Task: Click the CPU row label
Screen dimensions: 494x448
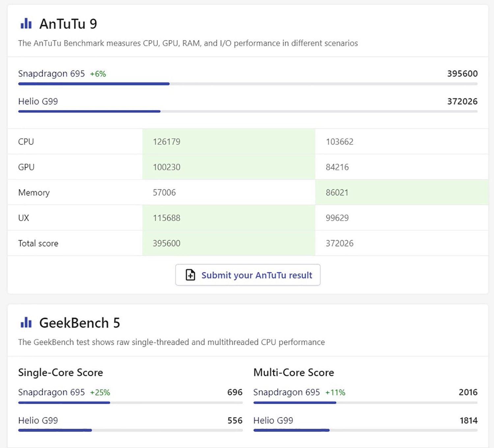Action: [x=26, y=142]
